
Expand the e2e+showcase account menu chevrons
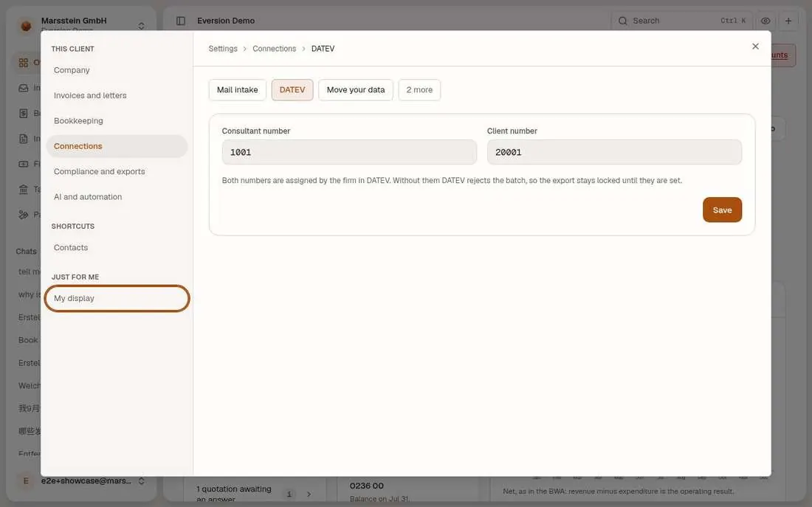[142, 481]
